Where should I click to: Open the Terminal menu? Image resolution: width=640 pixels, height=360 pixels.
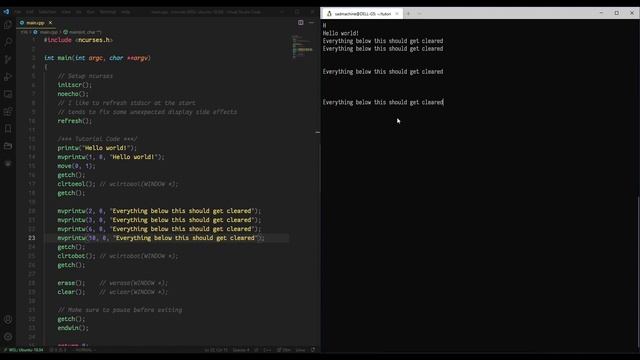[x=108, y=12]
